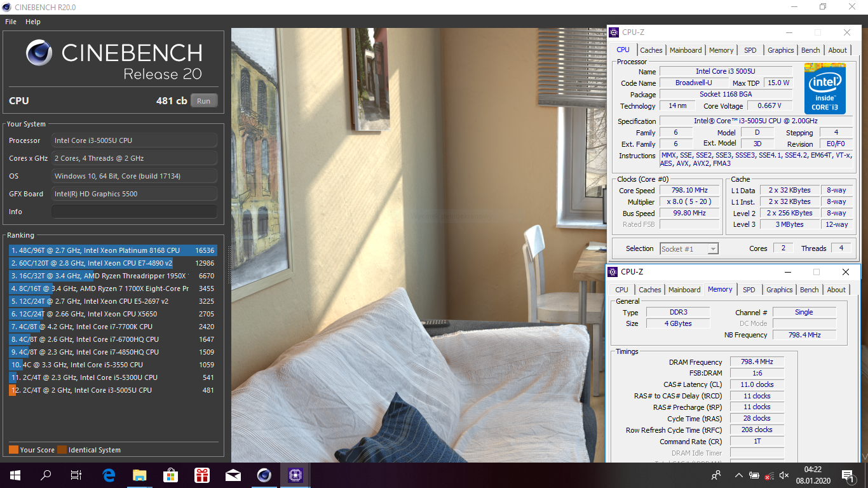
Task: Show hidden system tray icons
Action: click(x=738, y=475)
